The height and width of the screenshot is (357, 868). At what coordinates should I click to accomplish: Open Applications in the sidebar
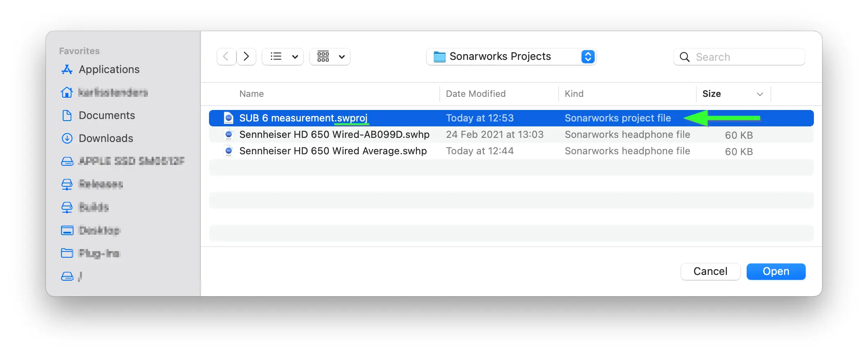point(109,69)
